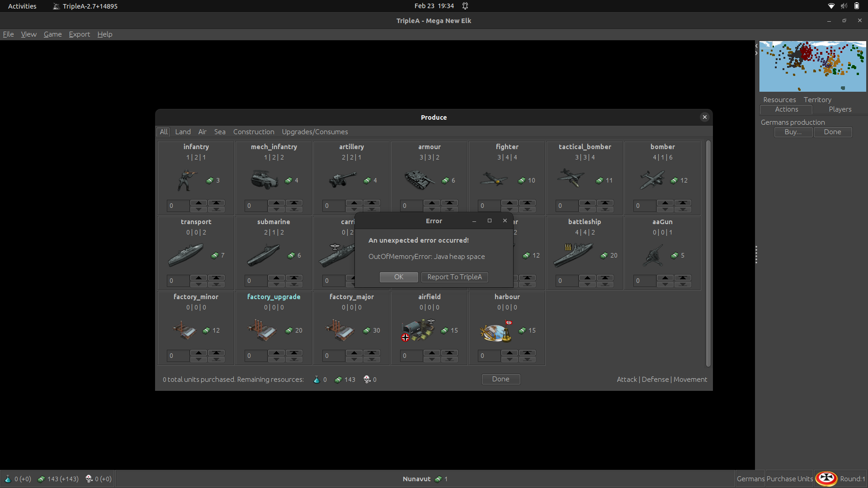Increase aaGun quantity by one
The width and height of the screenshot is (868, 488).
pyautogui.click(x=665, y=278)
